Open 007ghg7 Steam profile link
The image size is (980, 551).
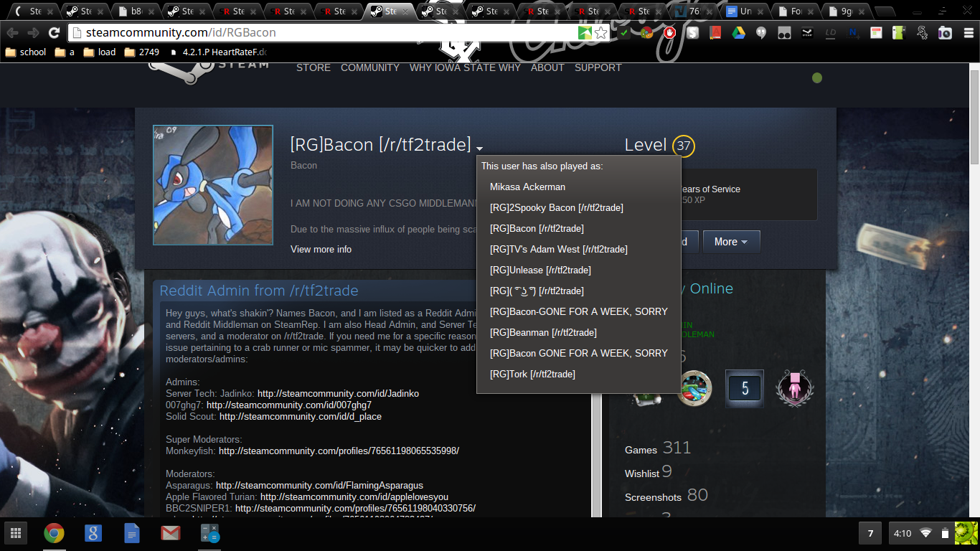(288, 405)
